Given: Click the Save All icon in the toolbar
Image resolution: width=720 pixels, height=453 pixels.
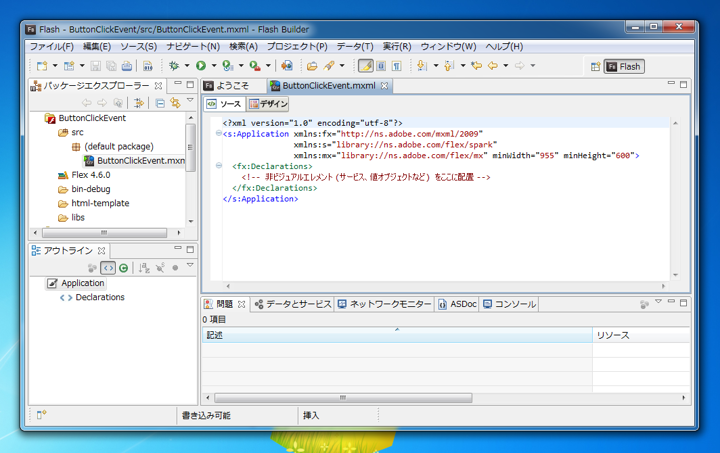Looking at the screenshot, I should tap(111, 66).
